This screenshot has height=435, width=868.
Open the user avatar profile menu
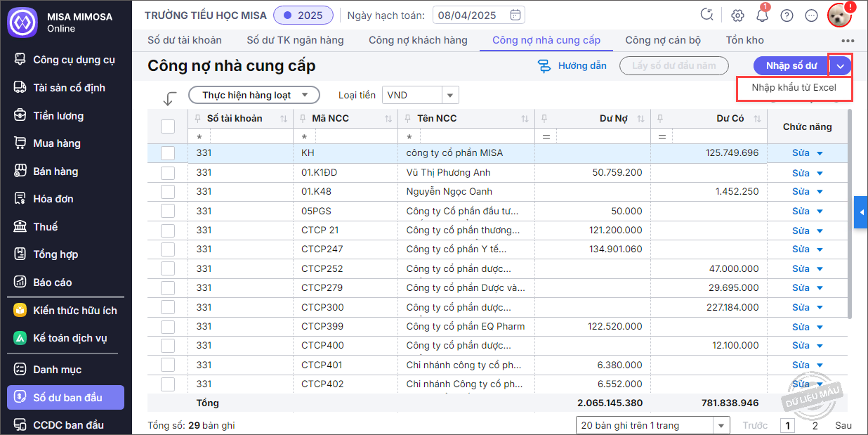[x=839, y=15]
